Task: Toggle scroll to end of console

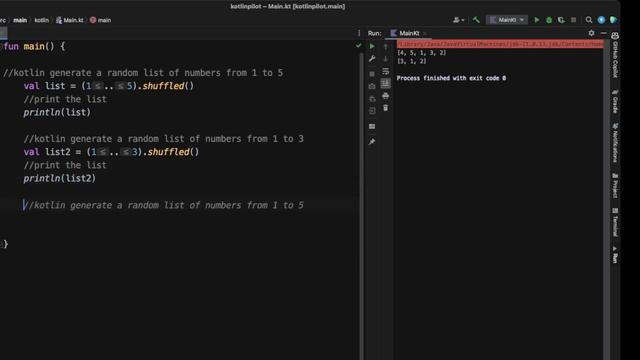Action: (385, 84)
